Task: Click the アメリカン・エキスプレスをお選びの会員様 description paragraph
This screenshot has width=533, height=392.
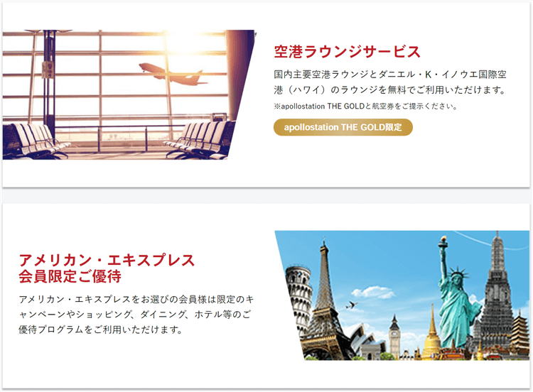Action: point(136,314)
